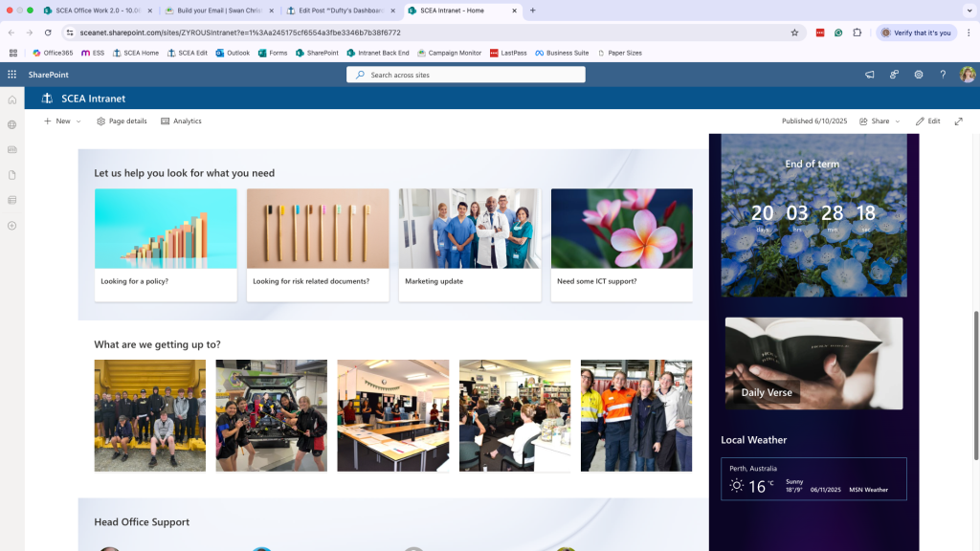Expand the browser tab search chevron

point(969,11)
